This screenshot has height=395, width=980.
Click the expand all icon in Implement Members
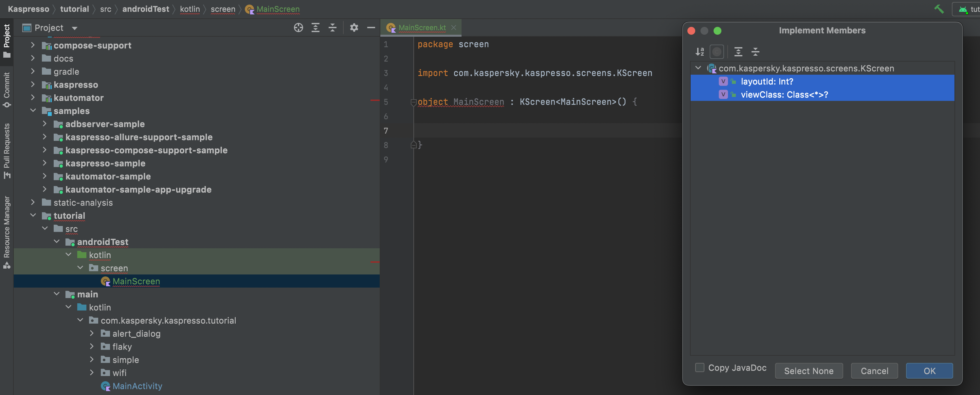point(737,51)
